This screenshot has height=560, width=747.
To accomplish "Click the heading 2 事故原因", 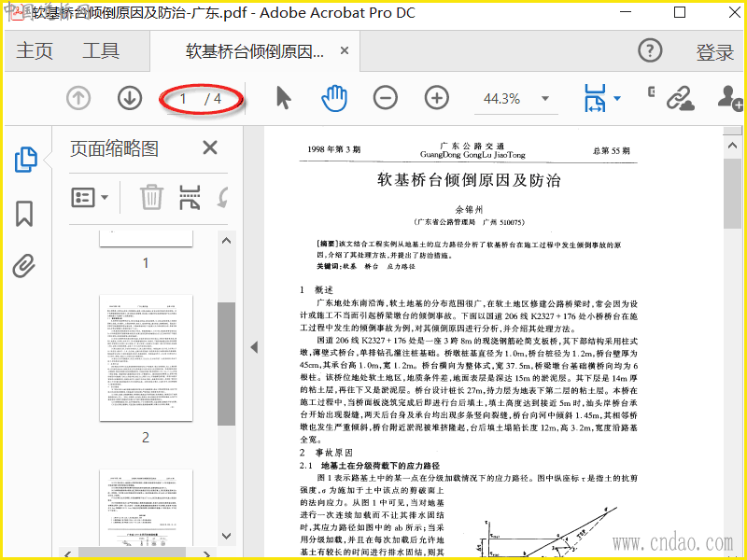I will (x=326, y=452).
